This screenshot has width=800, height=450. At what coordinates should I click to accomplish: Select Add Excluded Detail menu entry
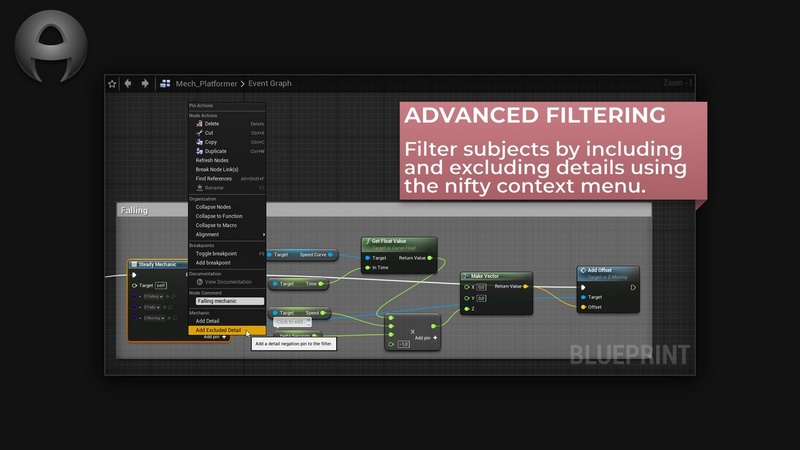pyautogui.click(x=218, y=330)
